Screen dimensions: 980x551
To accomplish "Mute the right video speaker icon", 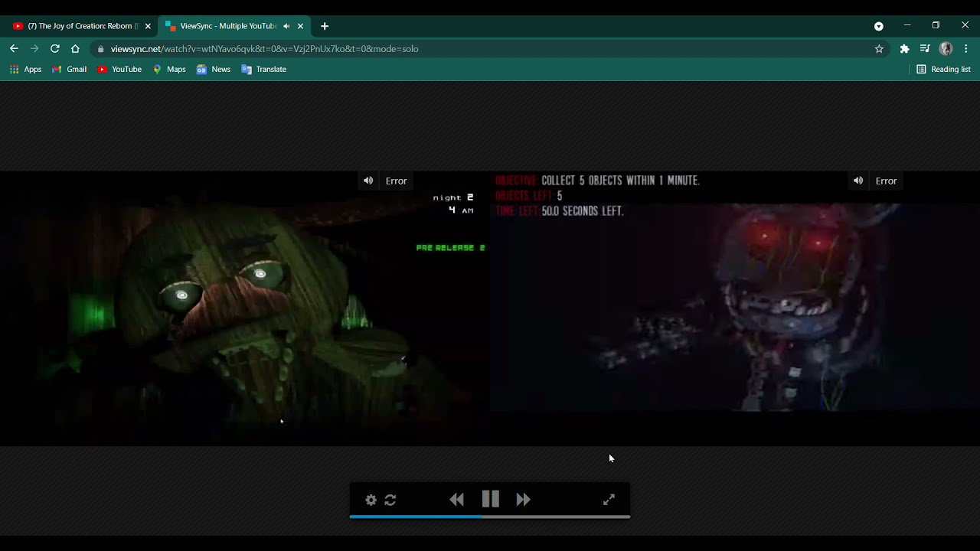I will (858, 181).
